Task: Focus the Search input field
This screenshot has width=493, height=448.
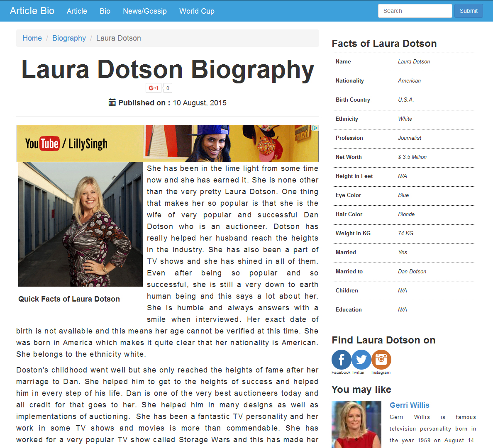Action: coord(415,11)
